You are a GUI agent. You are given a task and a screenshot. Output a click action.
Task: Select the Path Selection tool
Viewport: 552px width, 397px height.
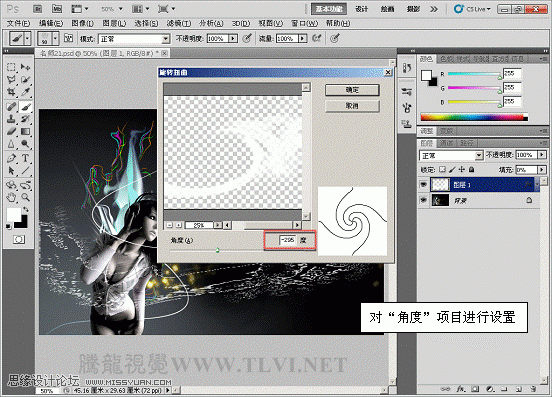pyautogui.click(x=11, y=171)
